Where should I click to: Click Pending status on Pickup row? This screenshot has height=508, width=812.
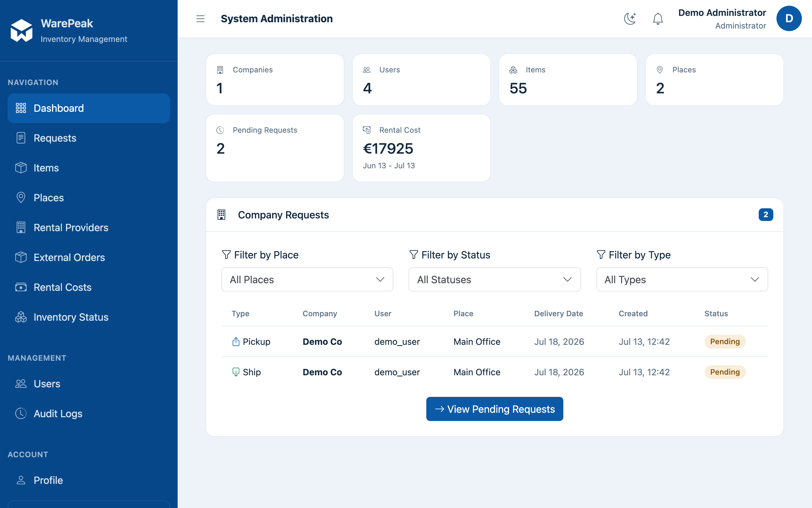(x=725, y=341)
